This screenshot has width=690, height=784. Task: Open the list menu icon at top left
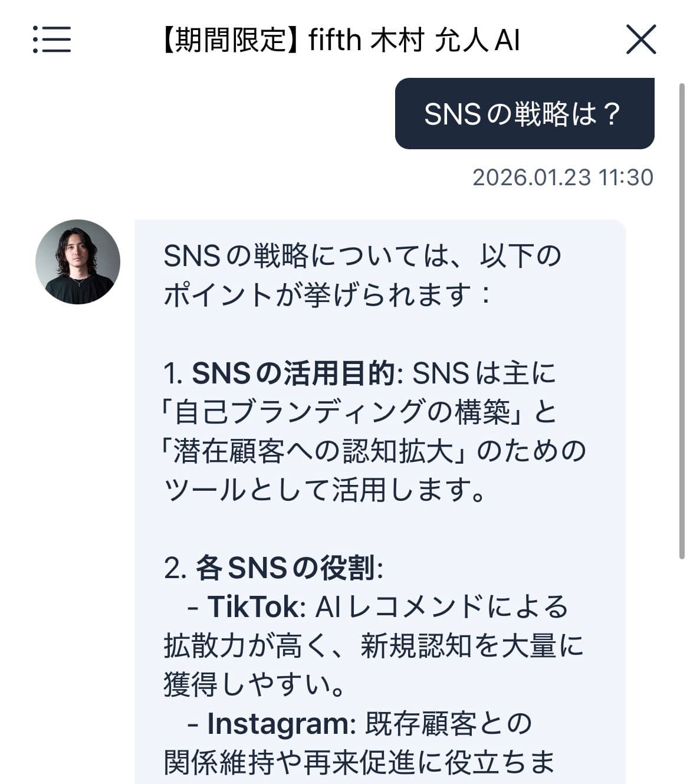tap(52, 40)
